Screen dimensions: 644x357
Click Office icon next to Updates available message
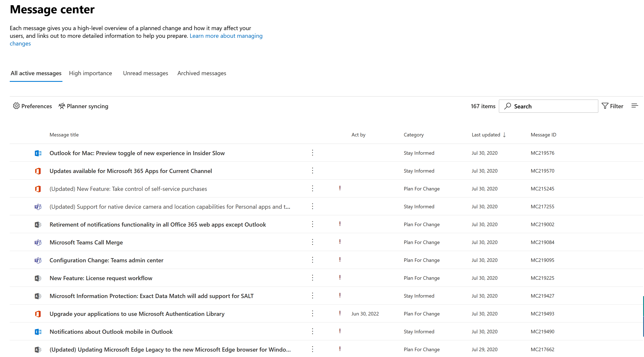point(38,171)
